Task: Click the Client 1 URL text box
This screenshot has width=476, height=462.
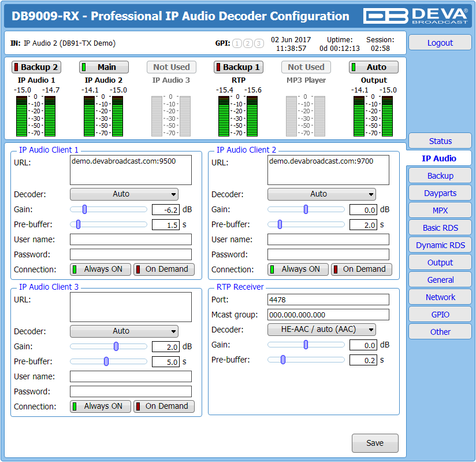Action: point(131,170)
